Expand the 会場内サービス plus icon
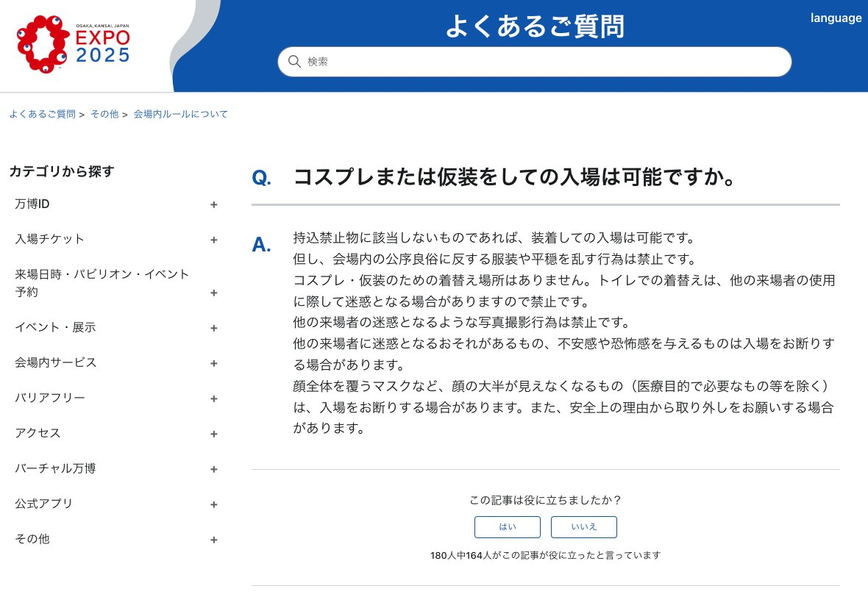The width and height of the screenshot is (868, 597). pyautogui.click(x=214, y=363)
